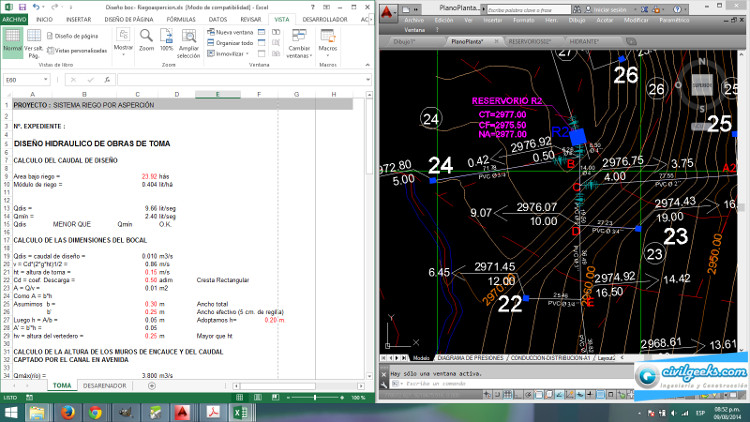Click the 100% zoom icon

[x=166, y=35]
